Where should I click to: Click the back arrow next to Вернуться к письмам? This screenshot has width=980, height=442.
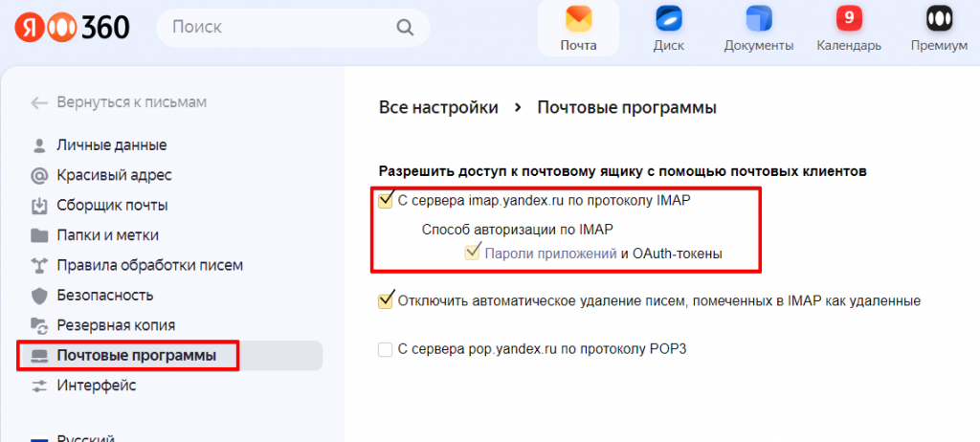pyautogui.click(x=39, y=102)
